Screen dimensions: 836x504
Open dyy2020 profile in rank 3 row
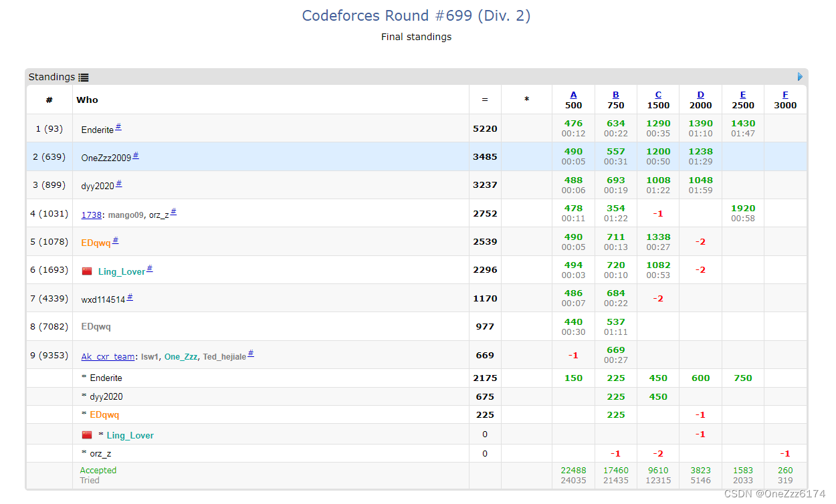pos(98,186)
